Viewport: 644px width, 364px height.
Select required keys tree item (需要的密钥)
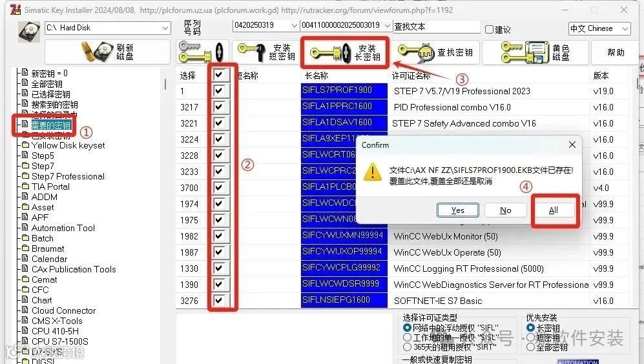pos(51,125)
